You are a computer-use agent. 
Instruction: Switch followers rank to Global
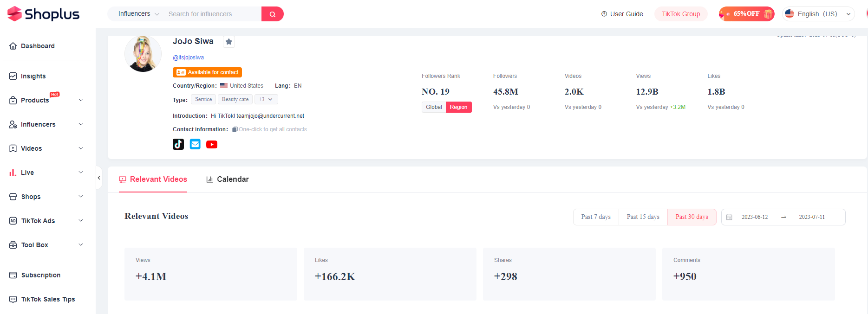[434, 107]
